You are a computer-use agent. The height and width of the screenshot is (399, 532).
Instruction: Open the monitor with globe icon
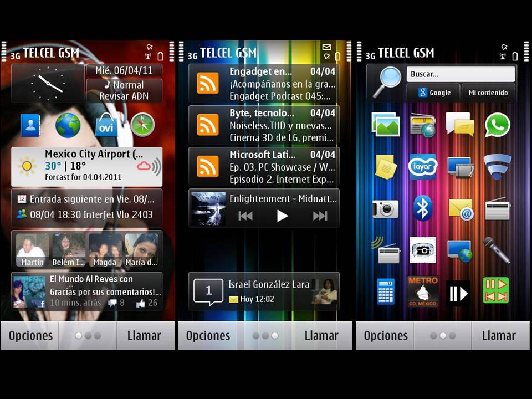pos(460,251)
